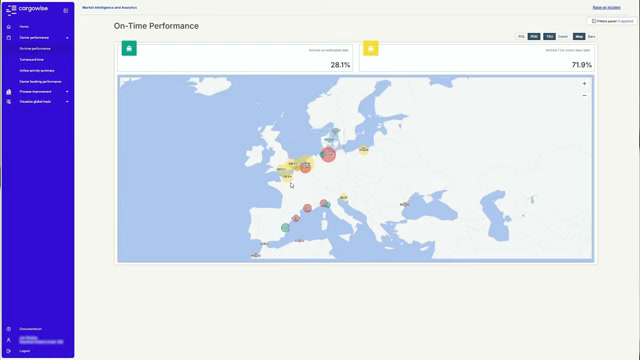640x360 pixels.
Task: Expand the Process improvement menu arrow
Action: tap(67, 92)
